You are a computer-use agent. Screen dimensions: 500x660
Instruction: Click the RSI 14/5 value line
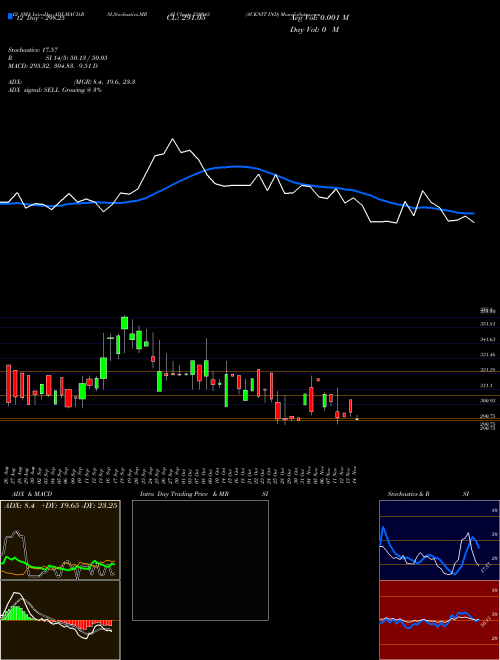pyautogui.click(x=59, y=58)
